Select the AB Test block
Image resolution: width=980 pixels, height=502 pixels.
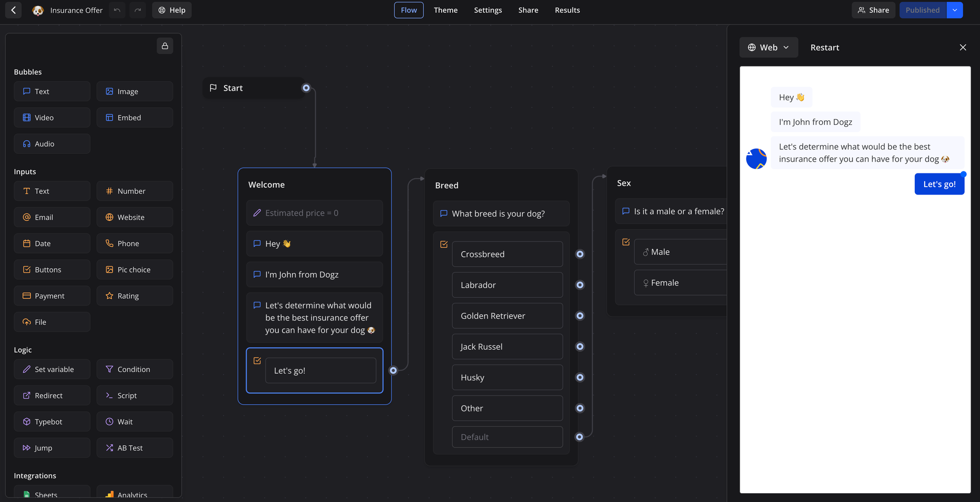[134, 447]
